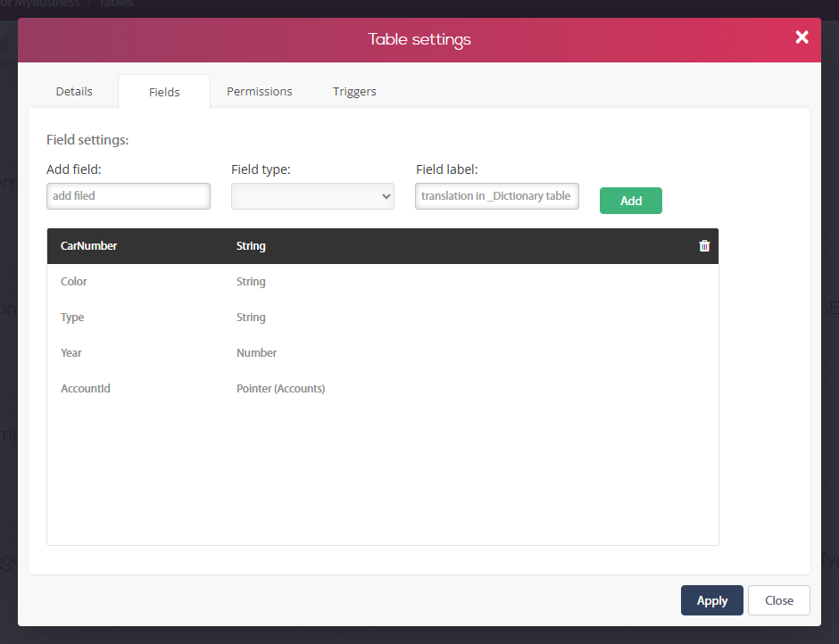
Task: Select the Fields tab
Action: 164,92
